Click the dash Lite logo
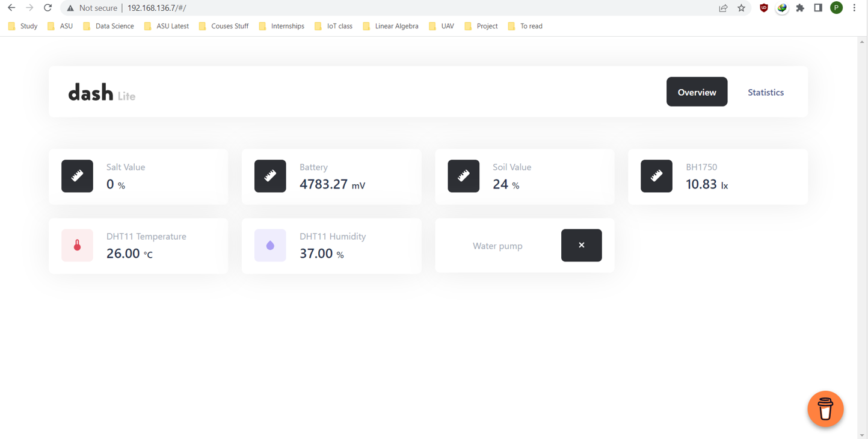 [102, 93]
